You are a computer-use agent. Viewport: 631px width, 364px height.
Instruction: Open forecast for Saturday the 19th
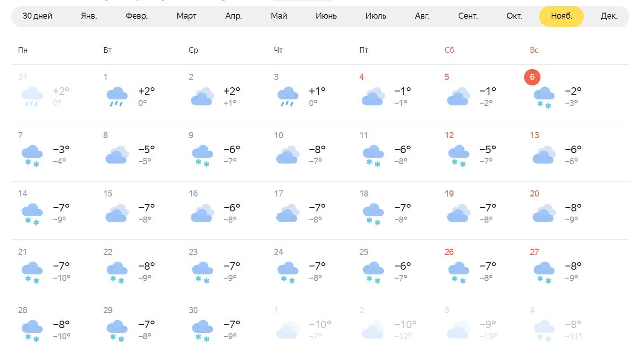click(449, 194)
